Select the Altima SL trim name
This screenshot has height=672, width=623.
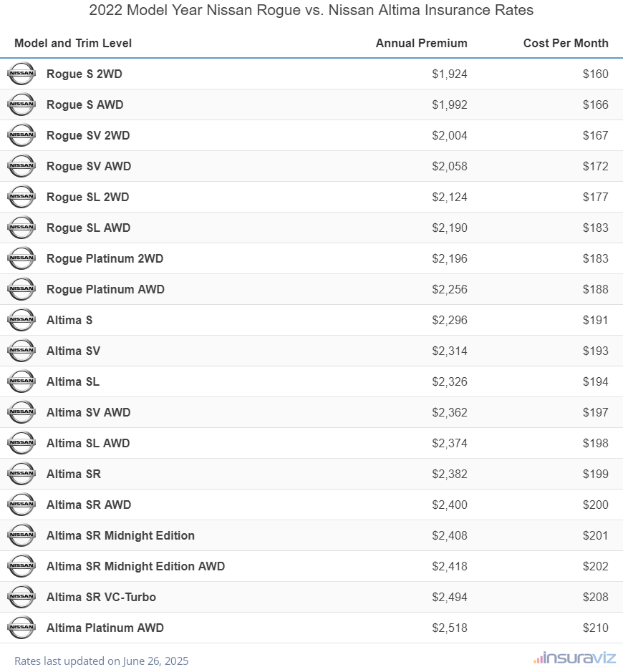[73, 381]
